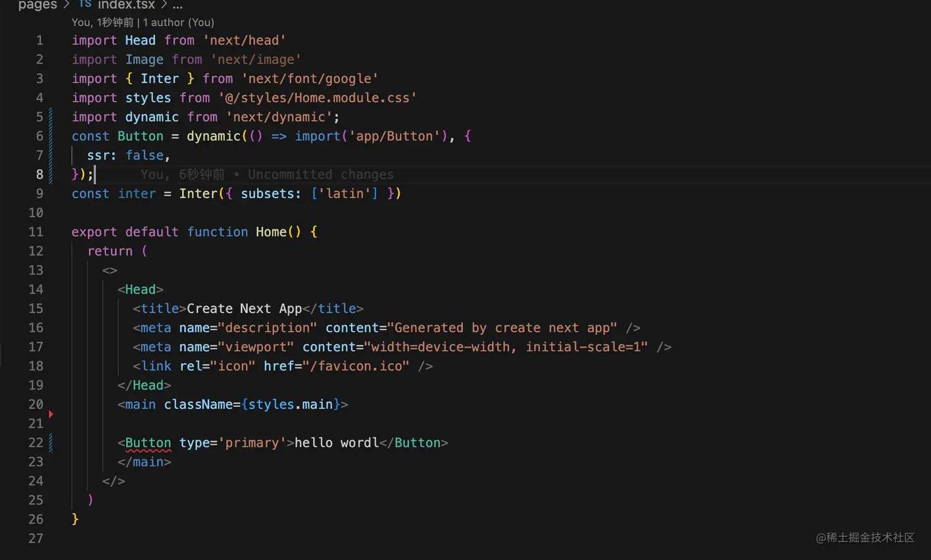Click the inline blame "Uncommitted changes" annotation

tap(320, 175)
